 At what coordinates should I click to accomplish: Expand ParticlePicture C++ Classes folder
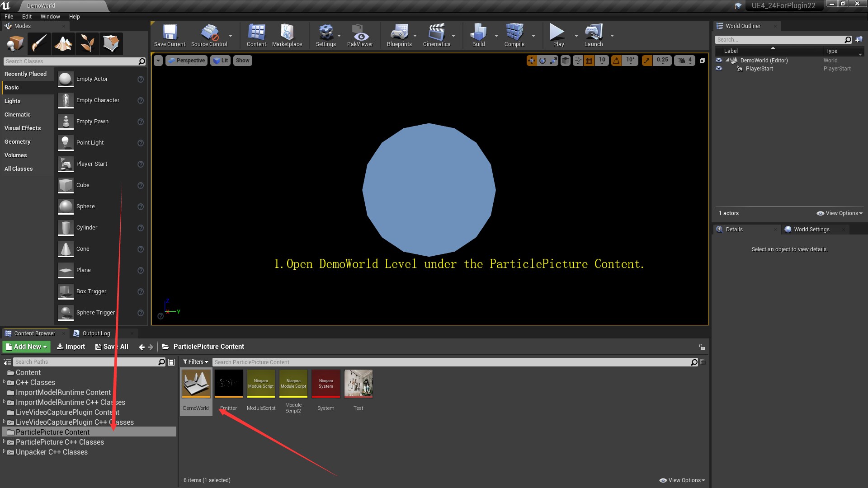(x=4, y=442)
